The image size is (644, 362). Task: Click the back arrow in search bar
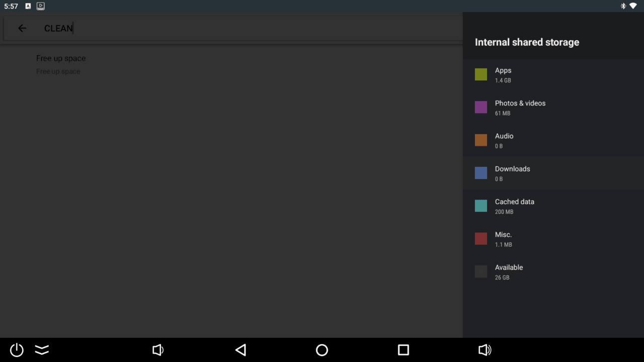tap(22, 28)
